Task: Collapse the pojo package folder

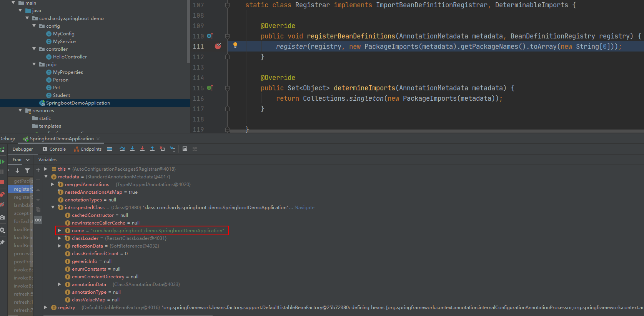Action: tap(34, 65)
